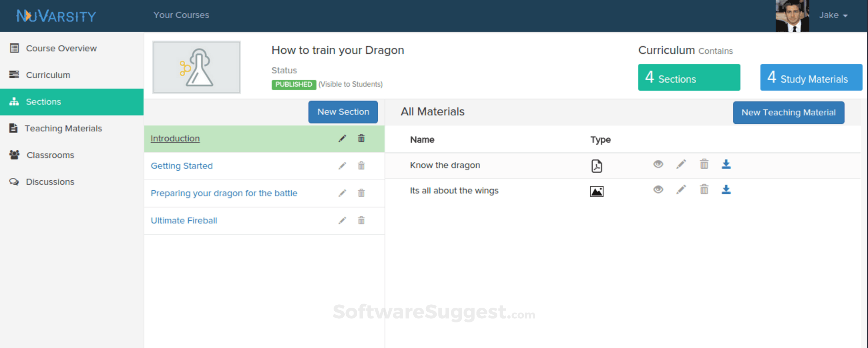Open the Getting Started section link
Screen dimensions: 868x348
coord(182,165)
